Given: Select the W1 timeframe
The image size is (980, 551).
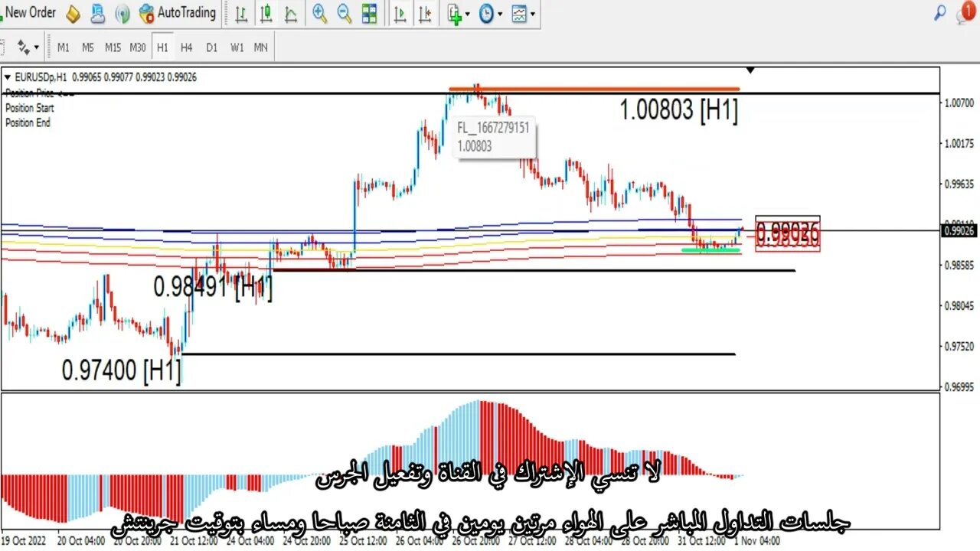Looking at the screenshot, I should (237, 47).
